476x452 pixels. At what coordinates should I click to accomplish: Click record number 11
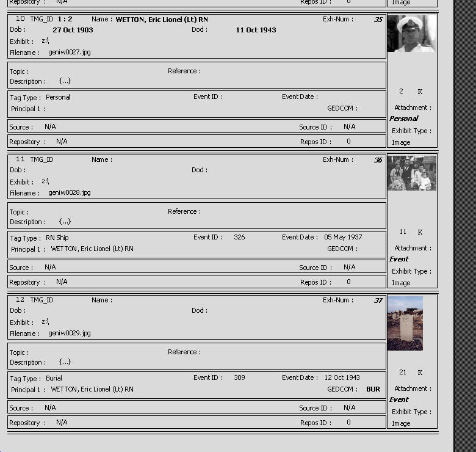click(20, 159)
